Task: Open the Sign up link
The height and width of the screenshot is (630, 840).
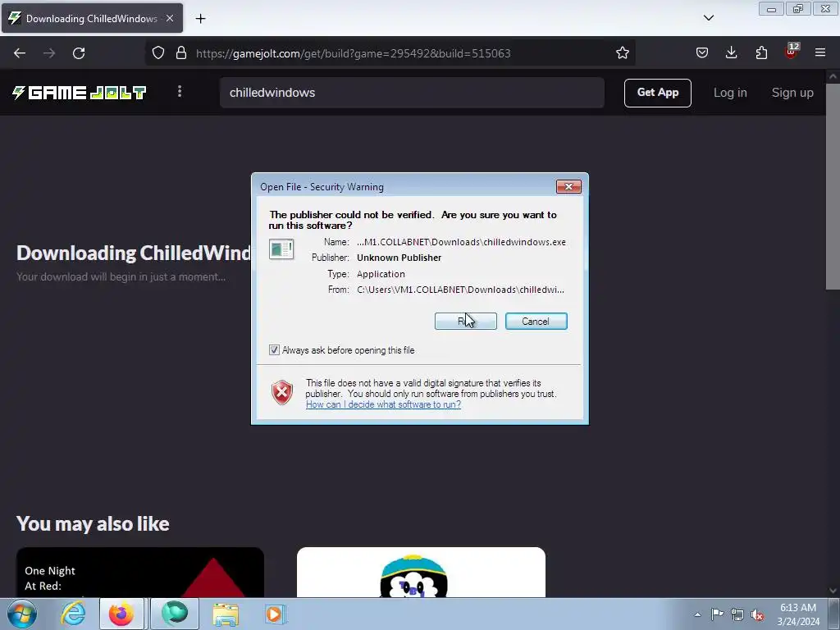Action: click(x=792, y=93)
